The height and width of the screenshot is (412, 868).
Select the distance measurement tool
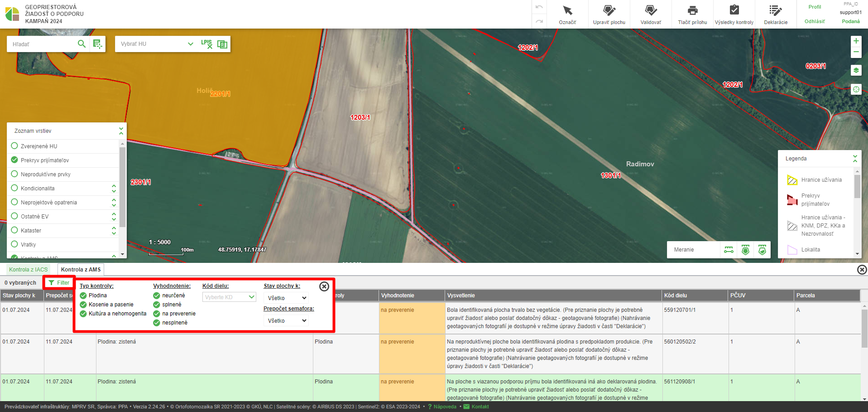729,250
